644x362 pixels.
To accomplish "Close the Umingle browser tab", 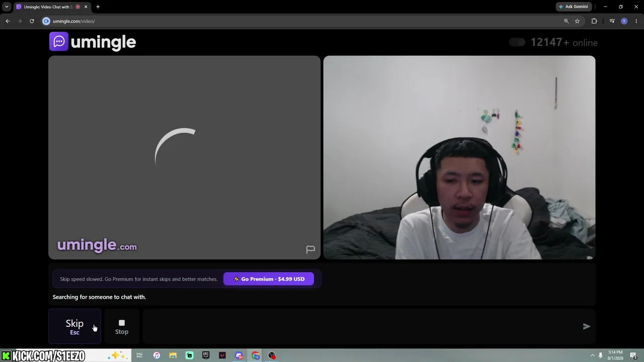I will 86,7.
